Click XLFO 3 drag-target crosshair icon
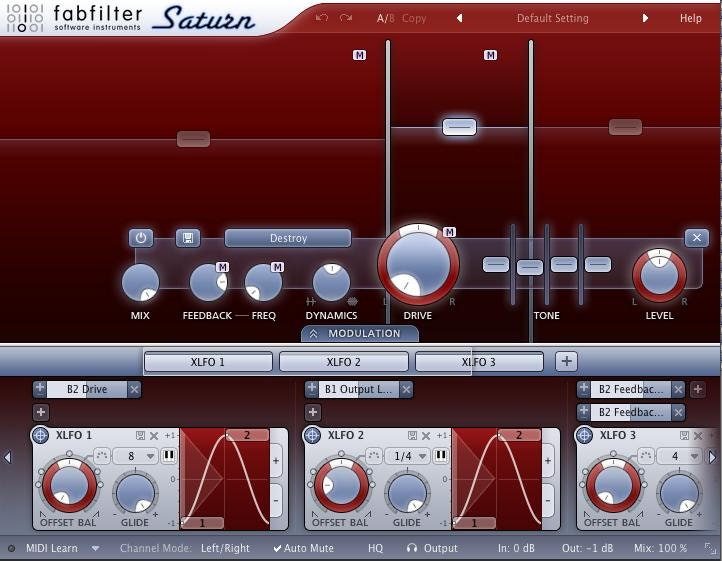 (584, 435)
